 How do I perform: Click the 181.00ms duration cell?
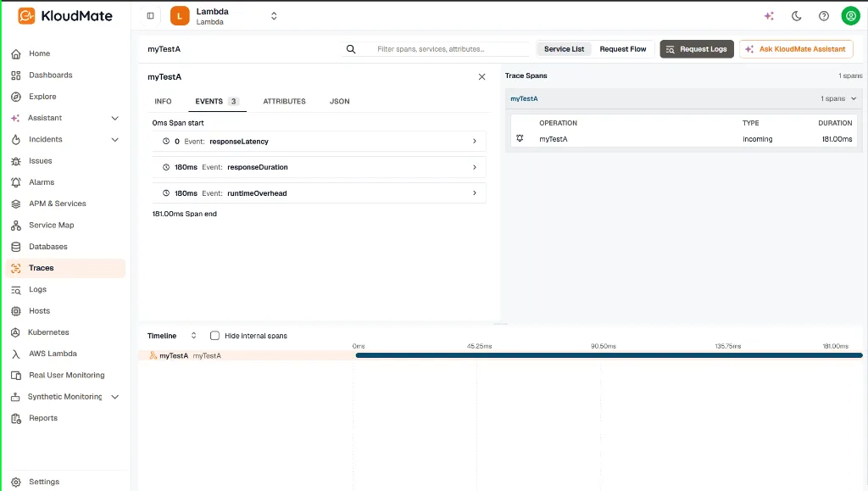[837, 139]
